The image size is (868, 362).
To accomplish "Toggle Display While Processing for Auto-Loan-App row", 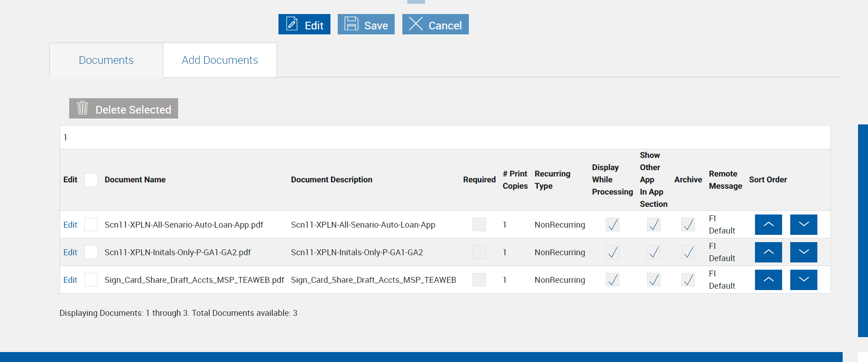I will click(x=612, y=224).
